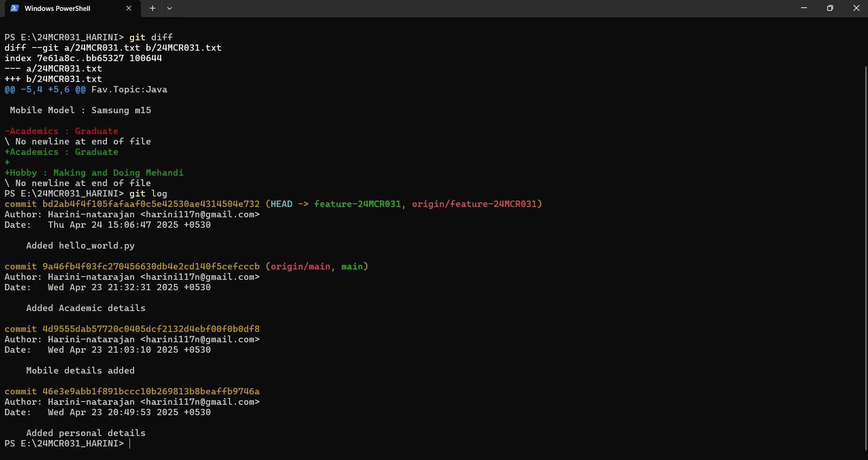Click the 'Added Academic details' commit message

[86, 308]
